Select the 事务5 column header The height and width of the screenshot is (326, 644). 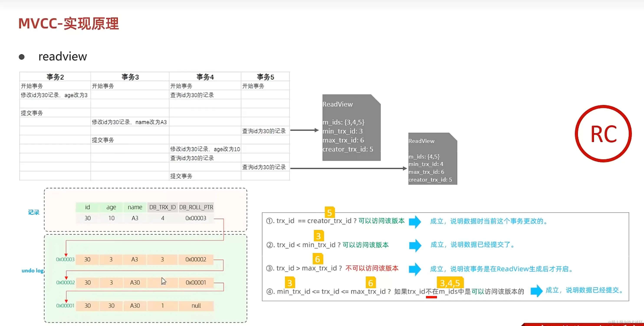pos(265,77)
